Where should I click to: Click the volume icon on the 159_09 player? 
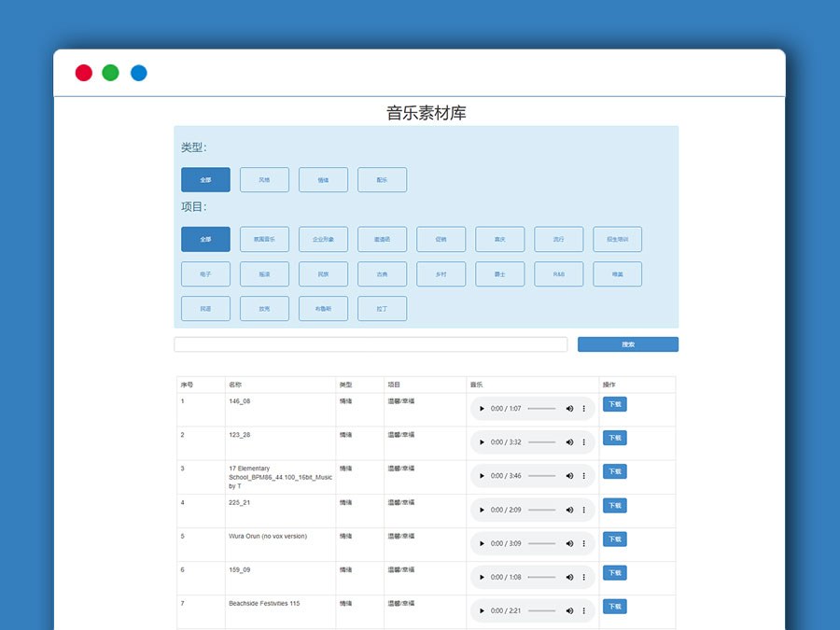(x=569, y=577)
